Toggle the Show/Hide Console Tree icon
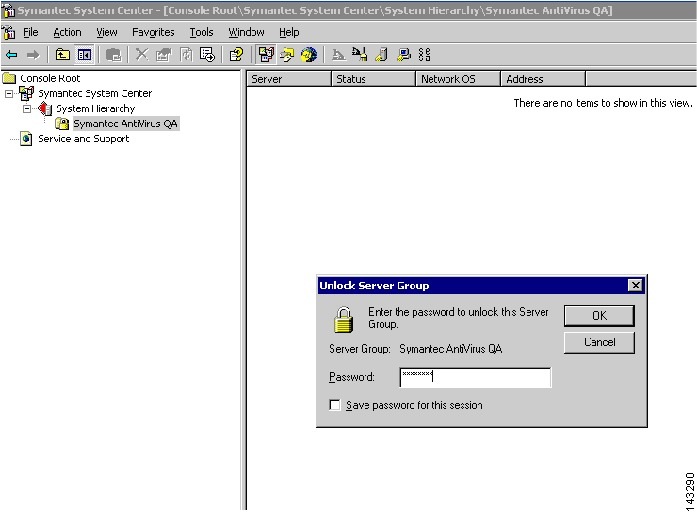This screenshot has width=697, height=513. pos(84,55)
